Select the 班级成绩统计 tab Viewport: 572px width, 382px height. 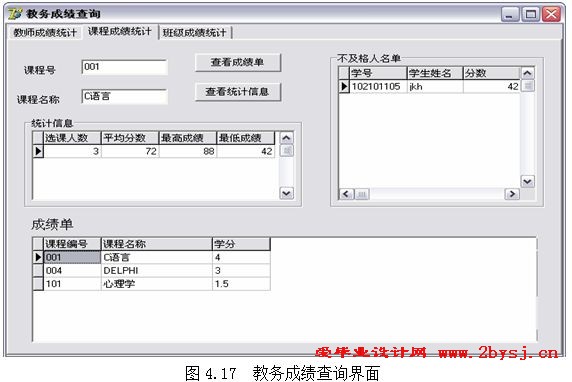pyautogui.click(x=194, y=32)
